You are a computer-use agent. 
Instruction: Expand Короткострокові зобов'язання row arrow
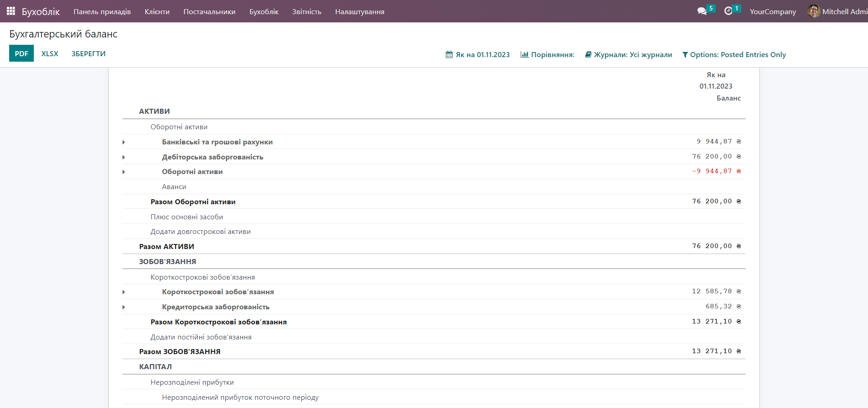pos(124,292)
